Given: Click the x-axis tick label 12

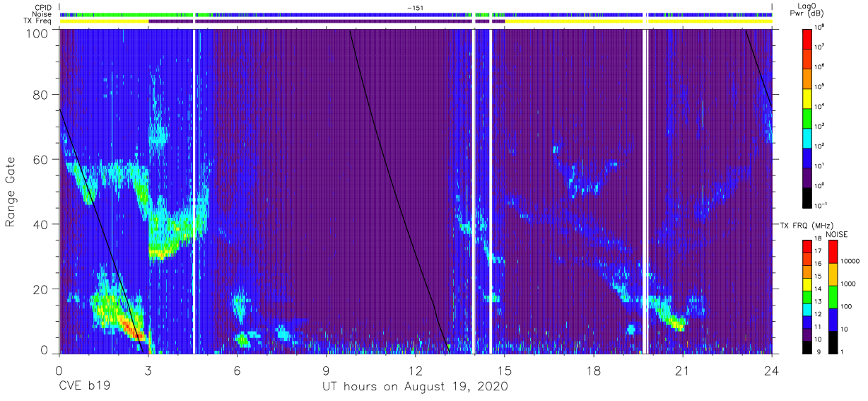Looking at the screenshot, I should pos(415,371).
